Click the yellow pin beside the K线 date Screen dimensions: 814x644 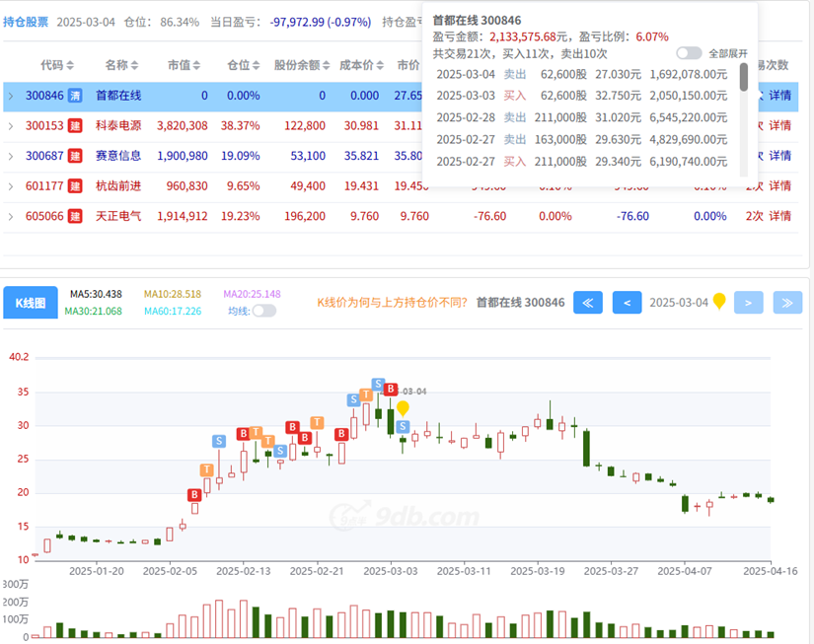(719, 301)
